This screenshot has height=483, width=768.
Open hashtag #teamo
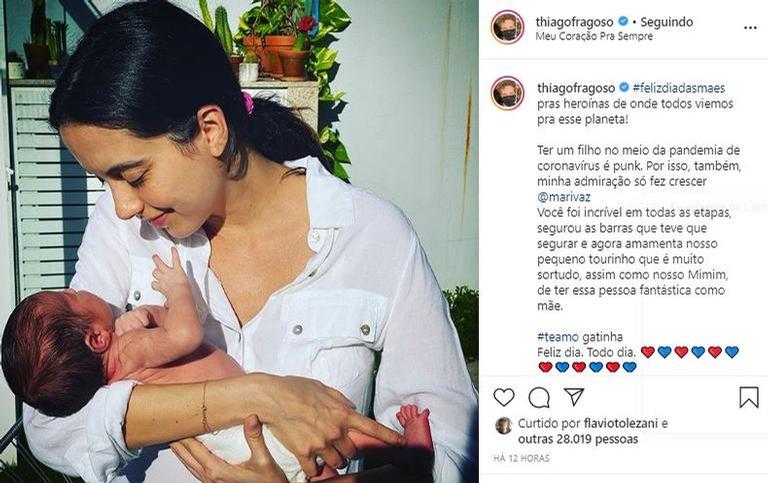(558, 337)
